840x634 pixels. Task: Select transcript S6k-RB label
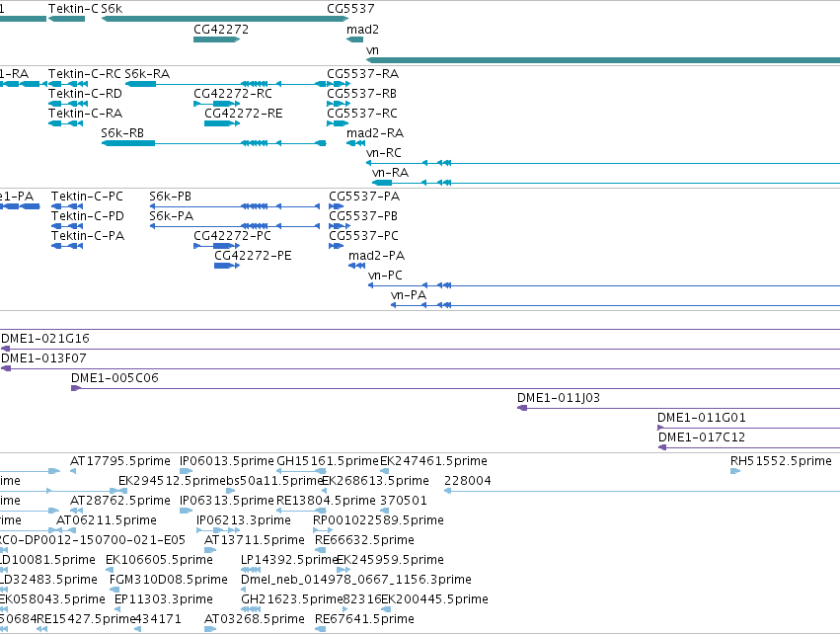pyautogui.click(x=122, y=133)
